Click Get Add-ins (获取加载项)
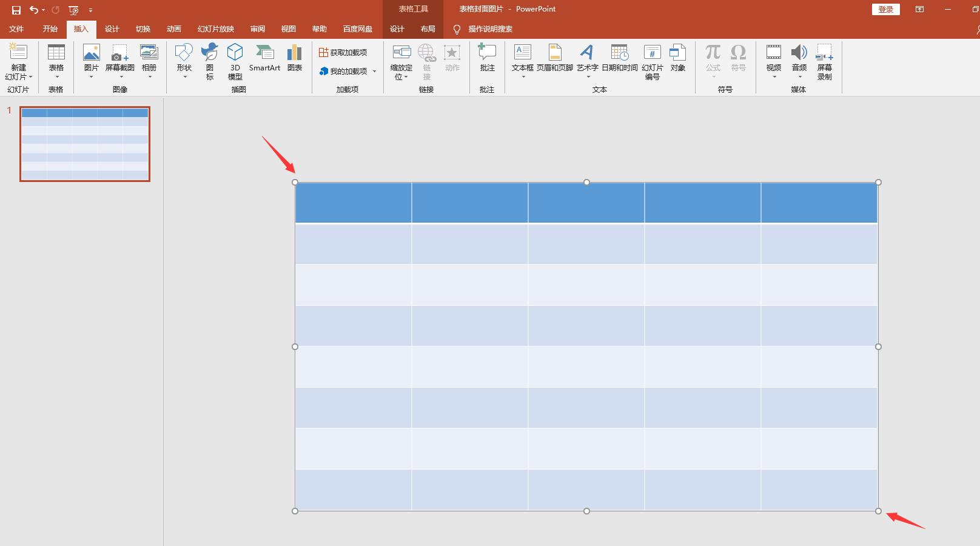The image size is (980, 546). [343, 53]
